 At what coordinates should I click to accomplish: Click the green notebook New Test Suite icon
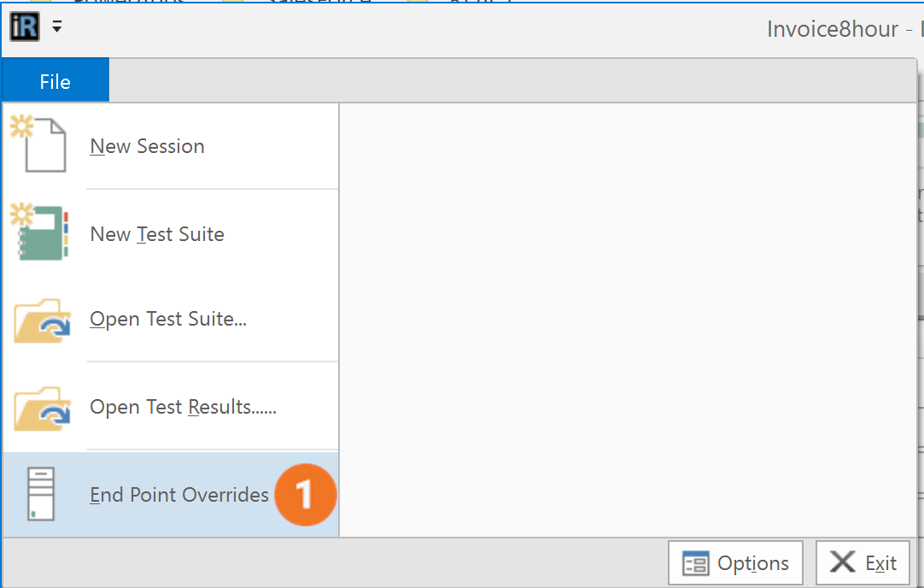[x=39, y=232]
